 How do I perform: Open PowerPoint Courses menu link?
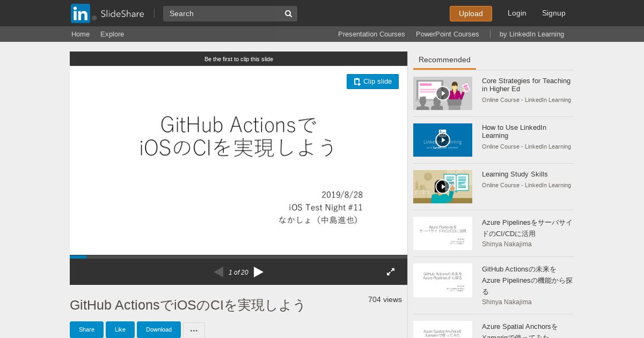448,34
